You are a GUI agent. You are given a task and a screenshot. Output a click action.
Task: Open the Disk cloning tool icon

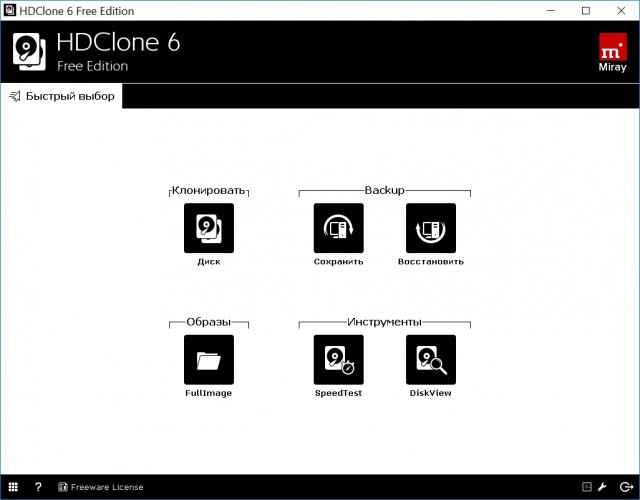pyautogui.click(x=209, y=228)
